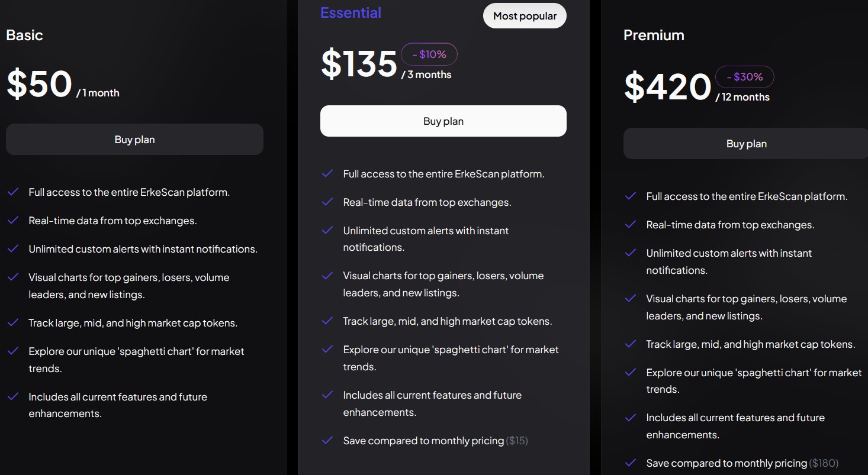The height and width of the screenshot is (475, 868).
Task: Click checkmark beside Premium 'Save compared' ($180) feature
Action: (x=631, y=463)
